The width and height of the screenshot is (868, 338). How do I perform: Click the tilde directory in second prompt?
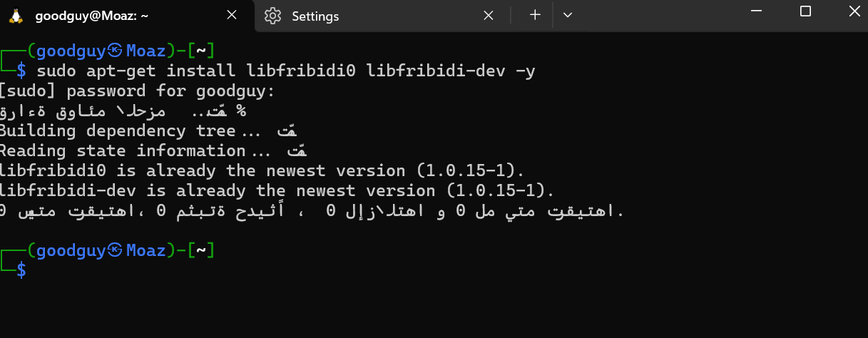coord(201,250)
